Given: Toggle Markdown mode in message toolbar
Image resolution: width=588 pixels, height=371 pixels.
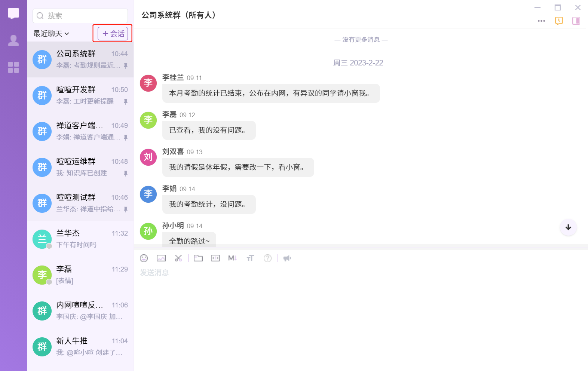Looking at the screenshot, I should 232,258.
